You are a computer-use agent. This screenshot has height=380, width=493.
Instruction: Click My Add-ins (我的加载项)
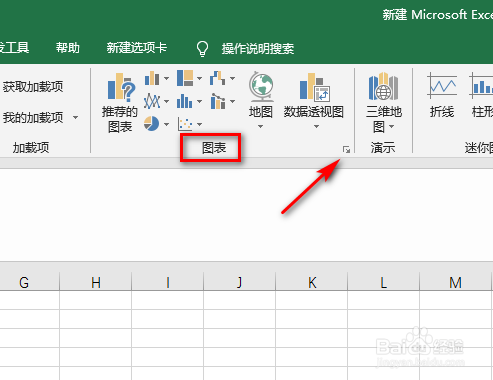(x=33, y=117)
